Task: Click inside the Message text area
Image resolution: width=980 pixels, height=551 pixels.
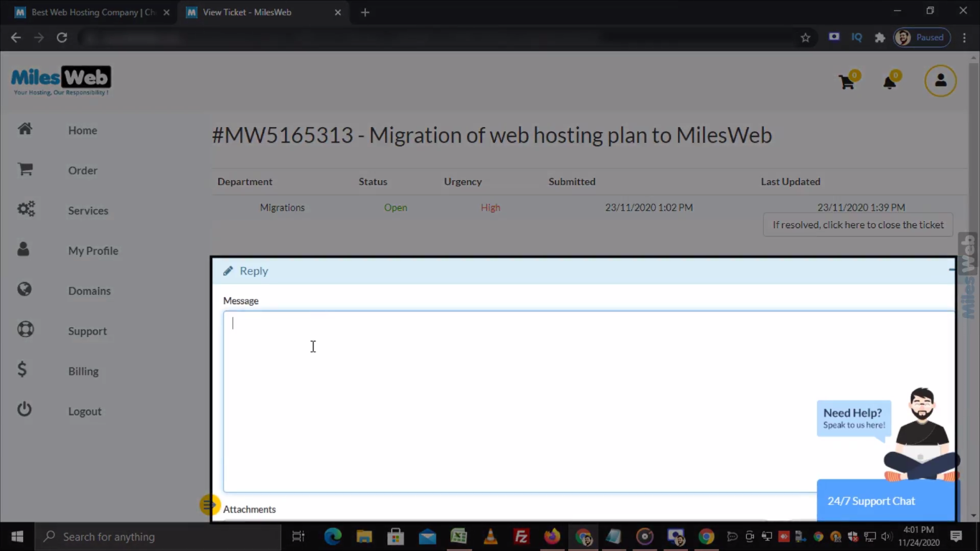Action: (588, 402)
